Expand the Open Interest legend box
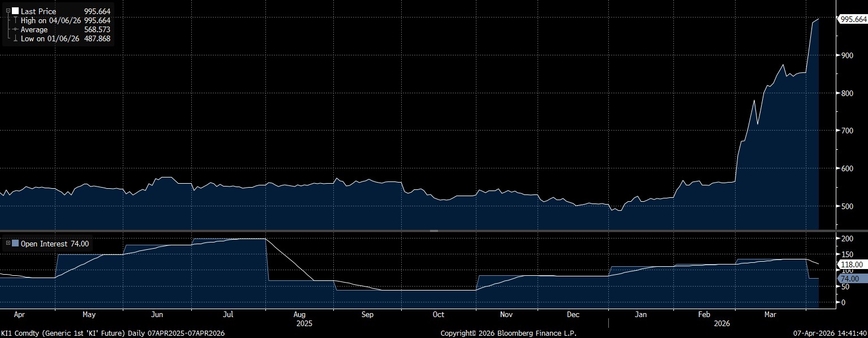Image resolution: width=868 pixels, height=338 pixels. click(8, 244)
